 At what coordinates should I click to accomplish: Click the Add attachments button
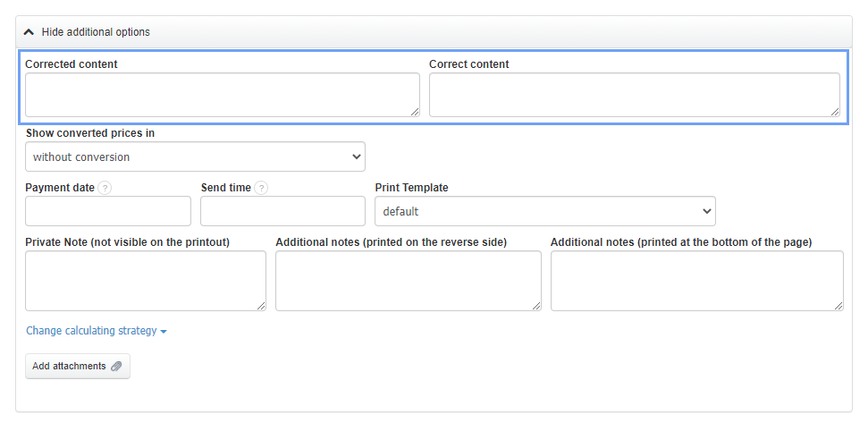pos(77,366)
